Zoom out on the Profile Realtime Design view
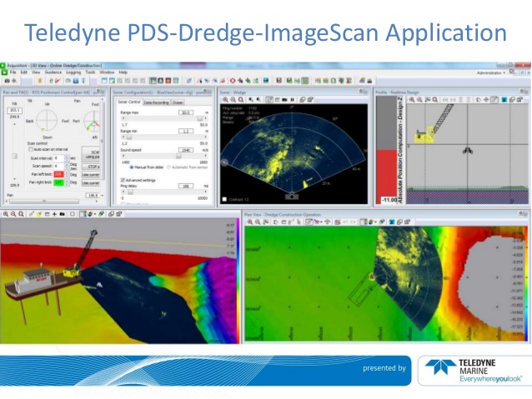Viewport: 532px width, 399px height. (x=419, y=100)
